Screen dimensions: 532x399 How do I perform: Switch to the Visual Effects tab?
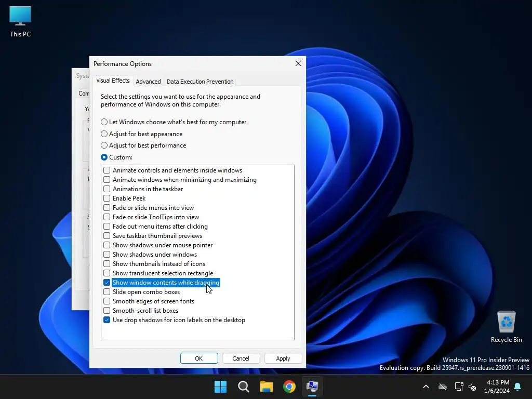coord(113,81)
